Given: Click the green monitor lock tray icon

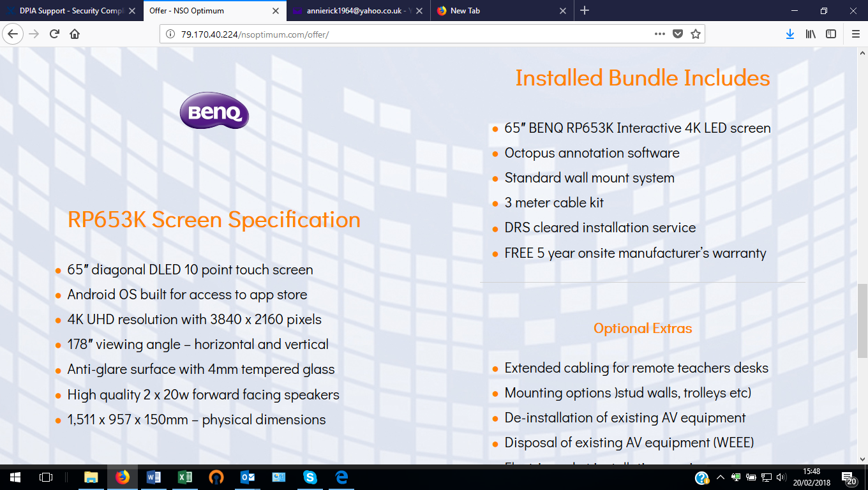Looking at the screenshot, I should coord(737,477).
